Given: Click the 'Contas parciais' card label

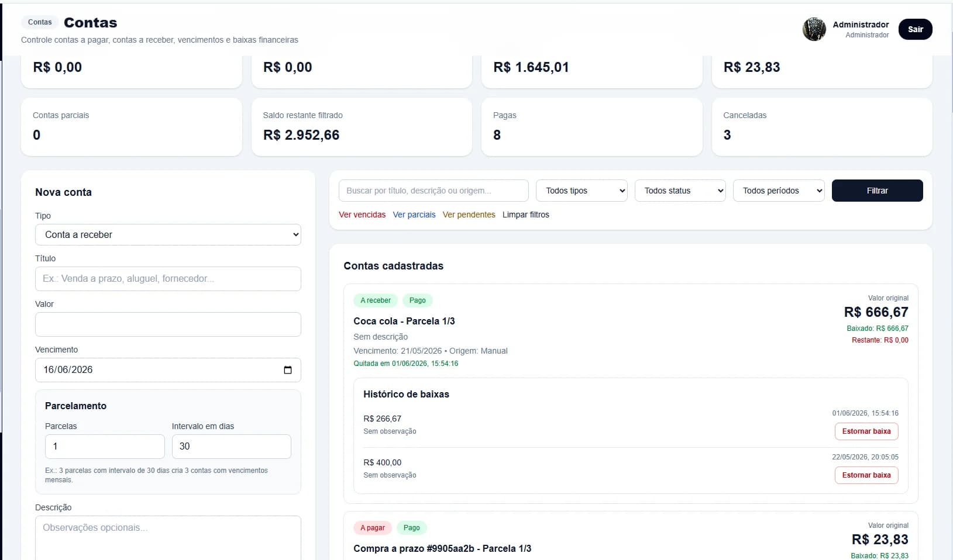Looking at the screenshot, I should 61,115.
